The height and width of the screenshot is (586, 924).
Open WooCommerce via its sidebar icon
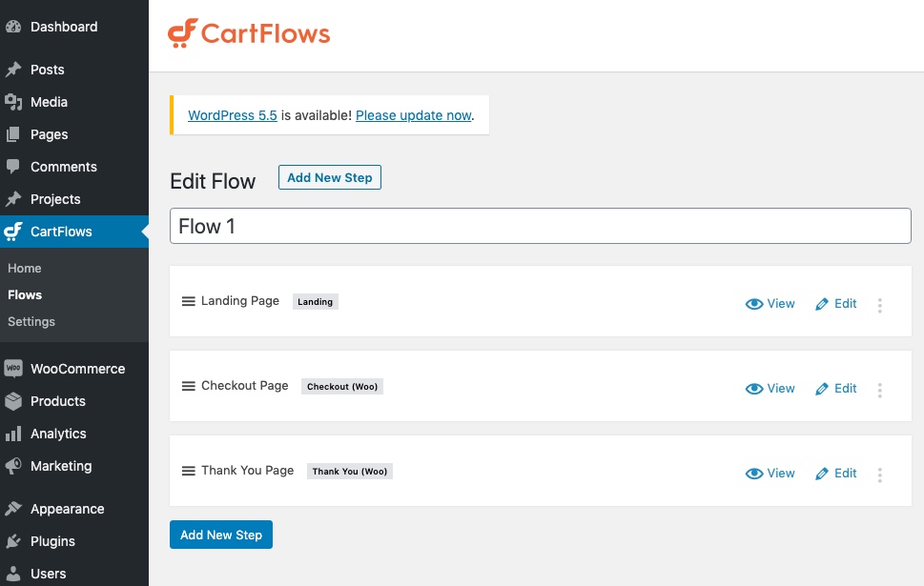click(13, 369)
